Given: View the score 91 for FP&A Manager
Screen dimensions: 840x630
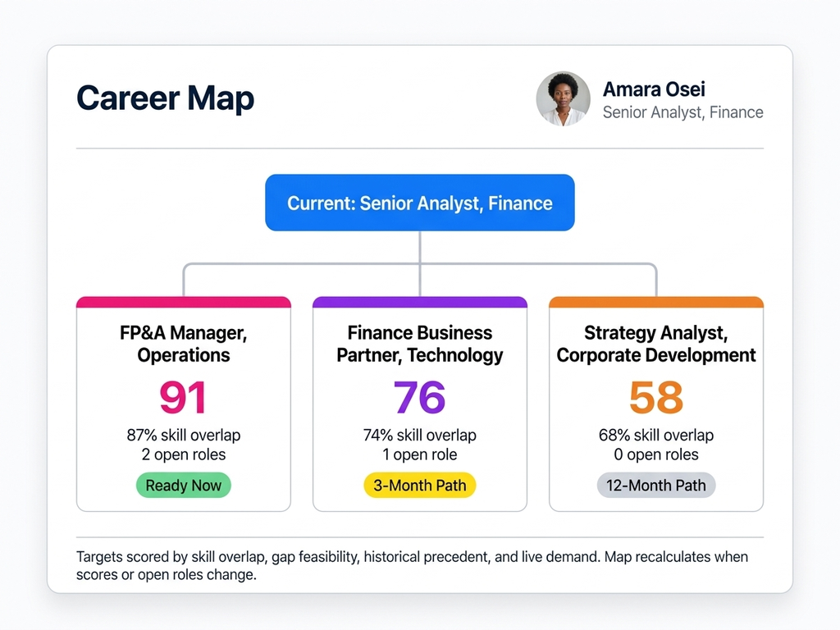Looking at the screenshot, I should 183,398.
